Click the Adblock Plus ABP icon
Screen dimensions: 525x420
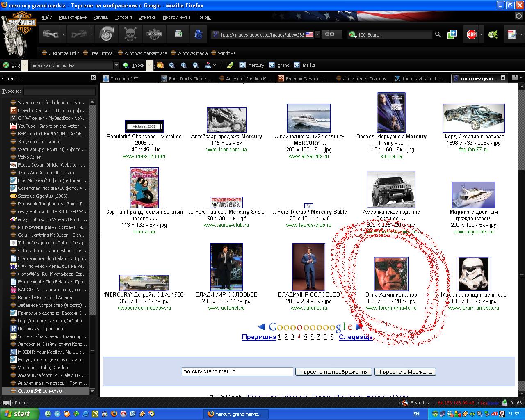point(471,35)
